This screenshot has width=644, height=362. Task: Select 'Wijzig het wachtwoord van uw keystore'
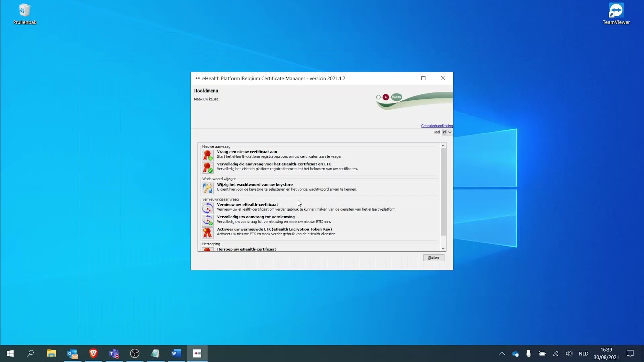255,185
